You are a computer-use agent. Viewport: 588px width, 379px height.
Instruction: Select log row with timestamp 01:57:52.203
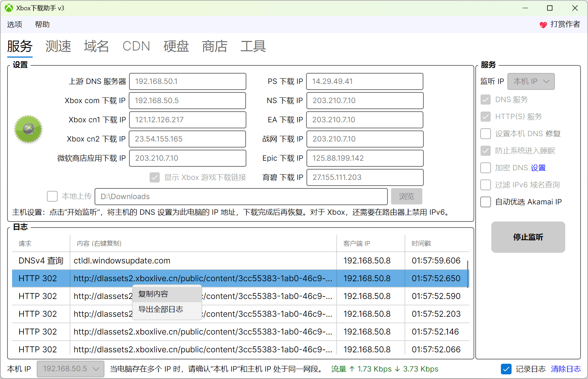pos(240,314)
